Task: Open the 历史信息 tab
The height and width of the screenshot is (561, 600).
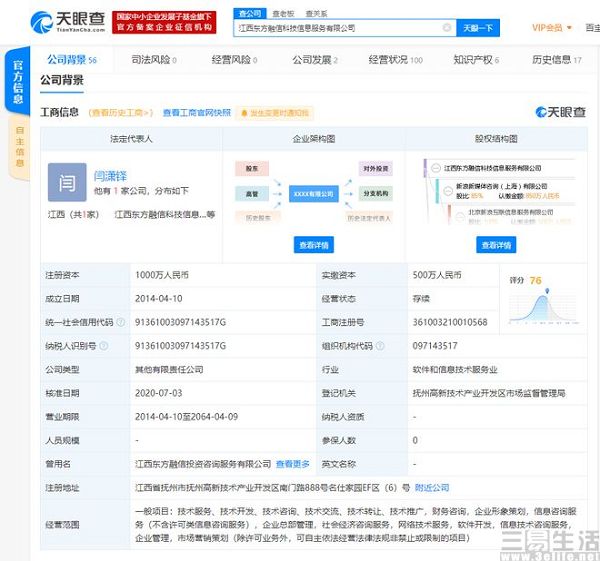Action: click(557, 60)
